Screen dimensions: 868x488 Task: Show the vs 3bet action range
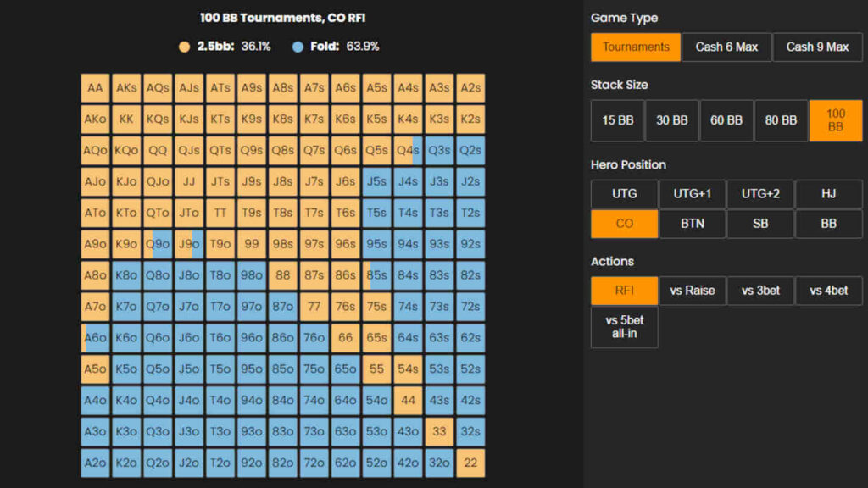pyautogui.click(x=760, y=291)
